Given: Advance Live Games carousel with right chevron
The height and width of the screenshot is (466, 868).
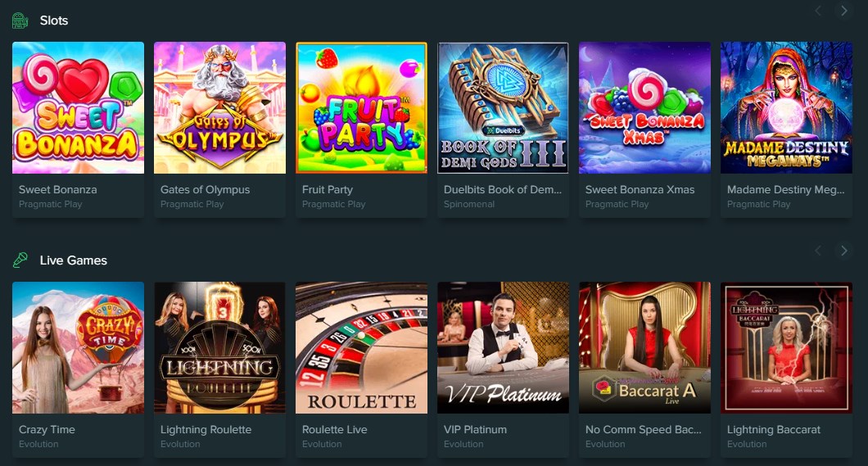Looking at the screenshot, I should (843, 251).
